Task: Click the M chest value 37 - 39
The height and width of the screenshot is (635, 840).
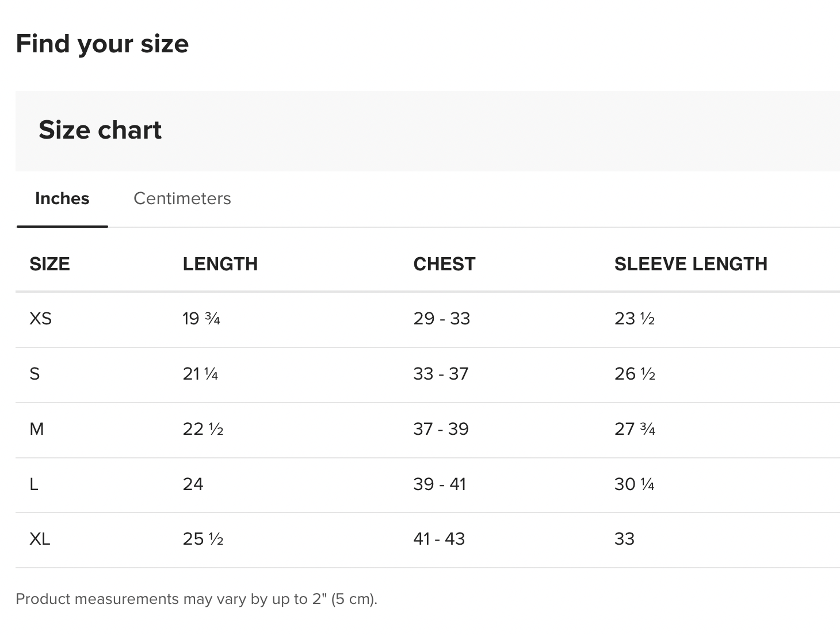Action: (441, 429)
